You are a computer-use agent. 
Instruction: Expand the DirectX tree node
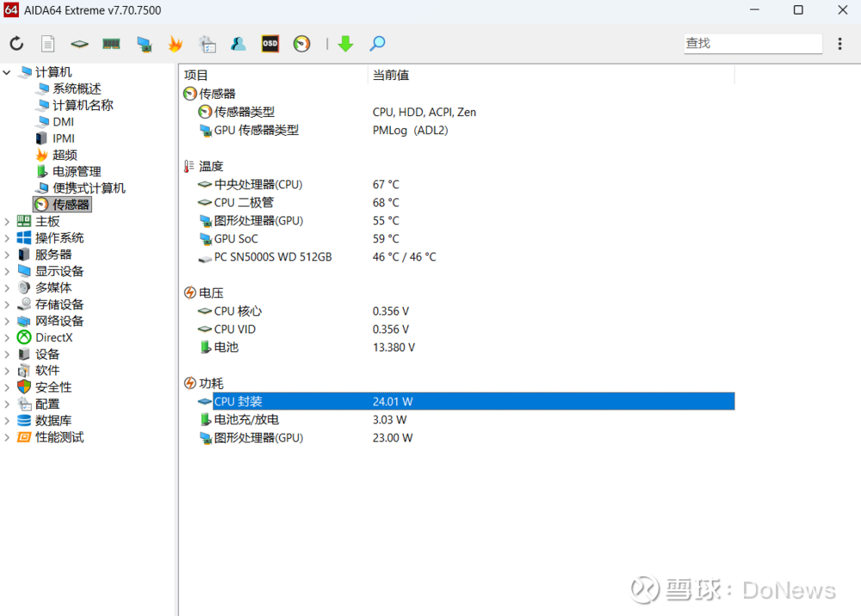(7, 337)
